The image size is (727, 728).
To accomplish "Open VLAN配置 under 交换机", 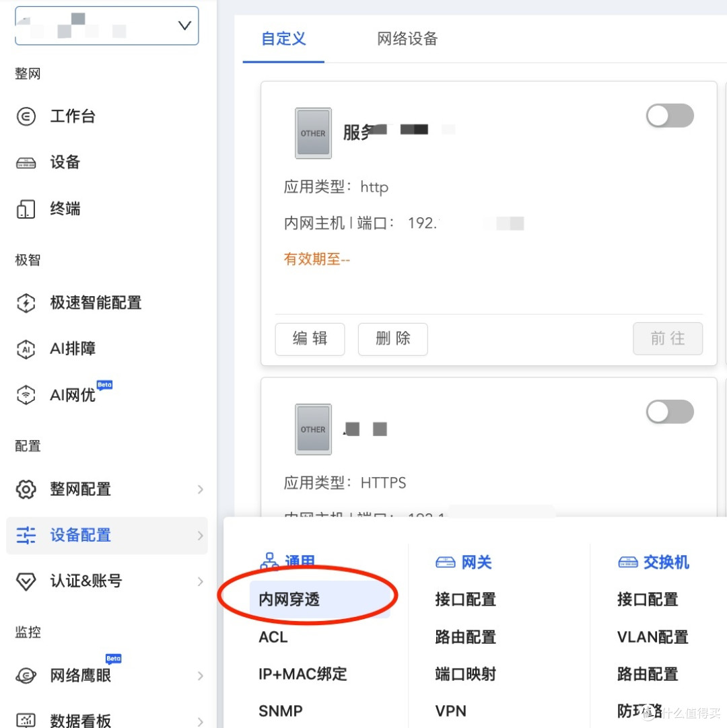I will (653, 637).
